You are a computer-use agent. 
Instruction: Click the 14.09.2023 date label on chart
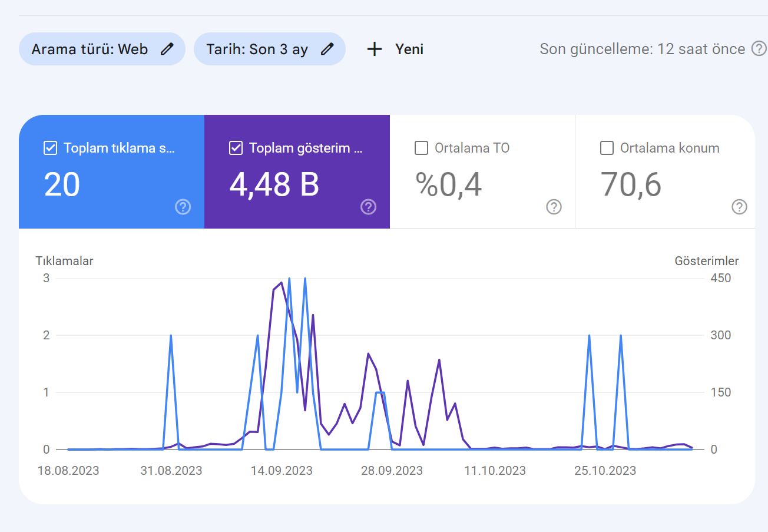tap(282, 471)
